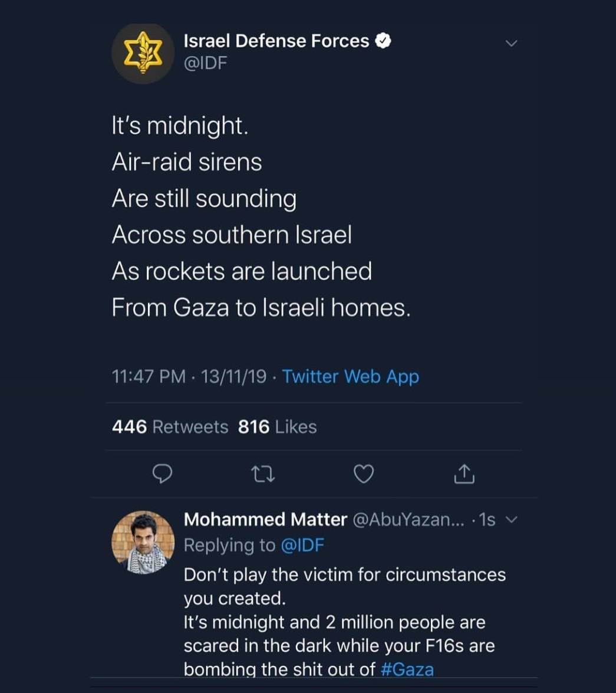The width and height of the screenshot is (616, 693).
Task: Select the @IDF handle under the account name
Action: (204, 62)
